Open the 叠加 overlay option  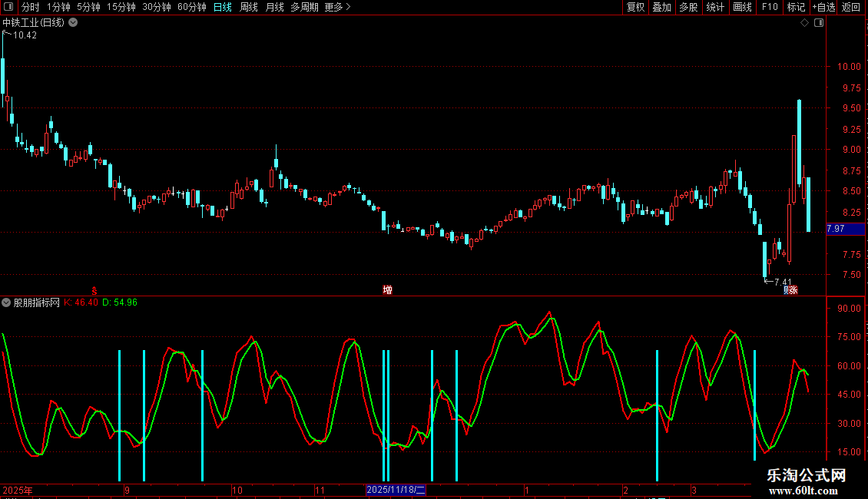pyautogui.click(x=661, y=7)
